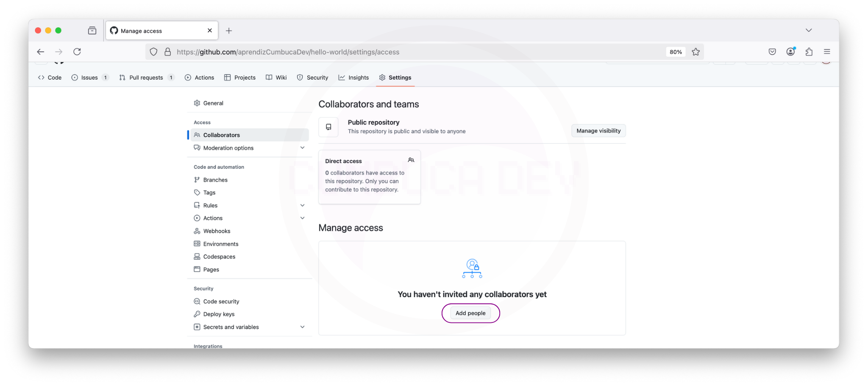Click the 80% zoom level indicator
Image resolution: width=868 pixels, height=386 pixels.
pyautogui.click(x=676, y=52)
